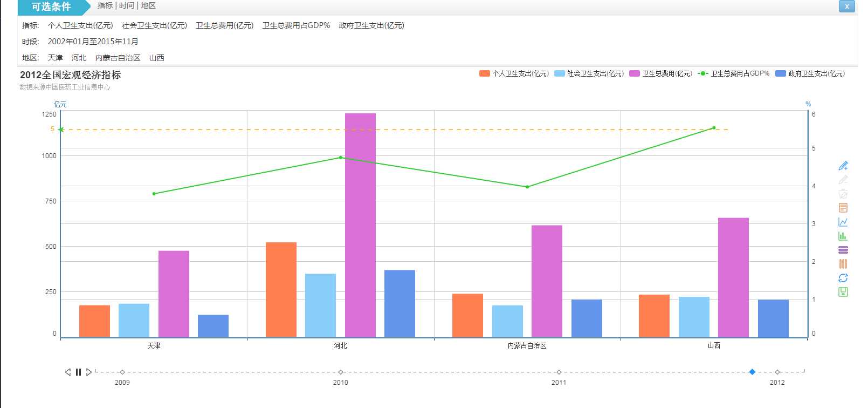Select the tall 河北 卫生总费用 purple bar
The image size is (868, 408).
click(x=360, y=225)
